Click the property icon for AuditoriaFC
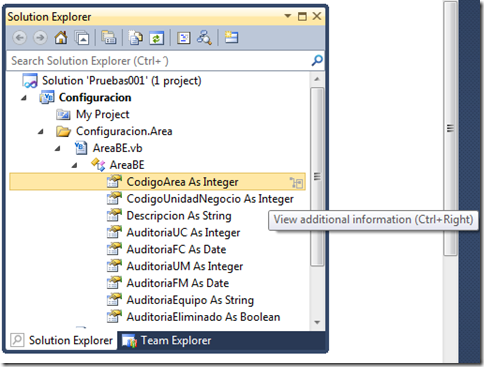The height and width of the screenshot is (367, 484). 114,249
